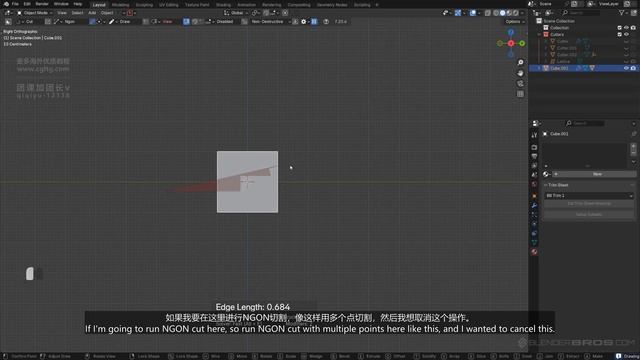Open the viewport Select menu
The image size is (640, 360).
pos(77,13)
